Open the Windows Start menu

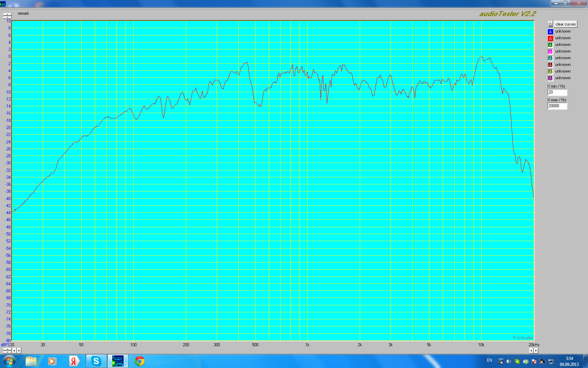(x=9, y=361)
